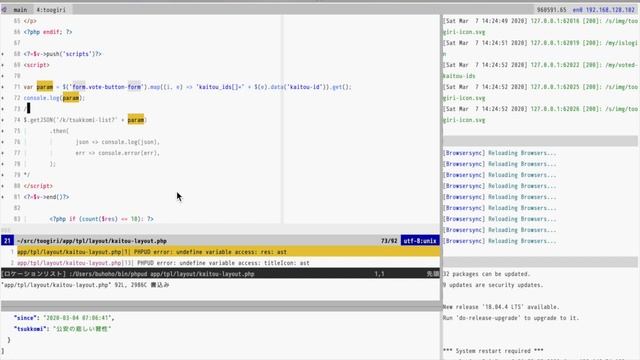Image resolution: width=640 pixels, height=360 pixels.
Task: Click the '1,1' position in location list status
Action: pos(379,274)
